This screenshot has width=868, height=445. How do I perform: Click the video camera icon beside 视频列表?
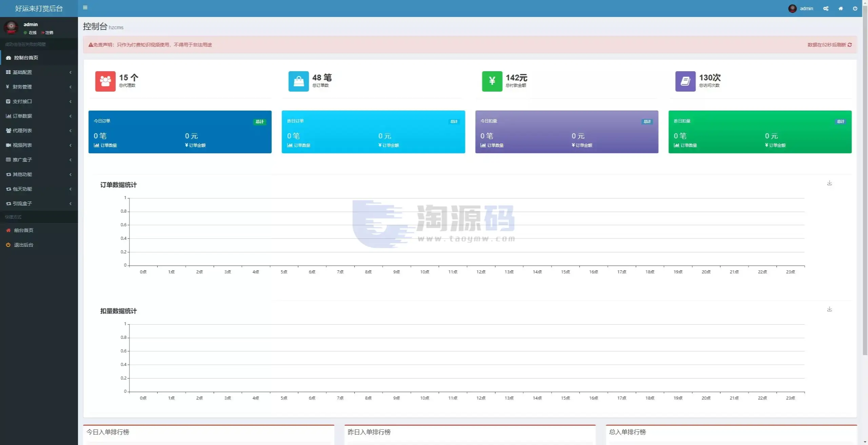click(8, 145)
